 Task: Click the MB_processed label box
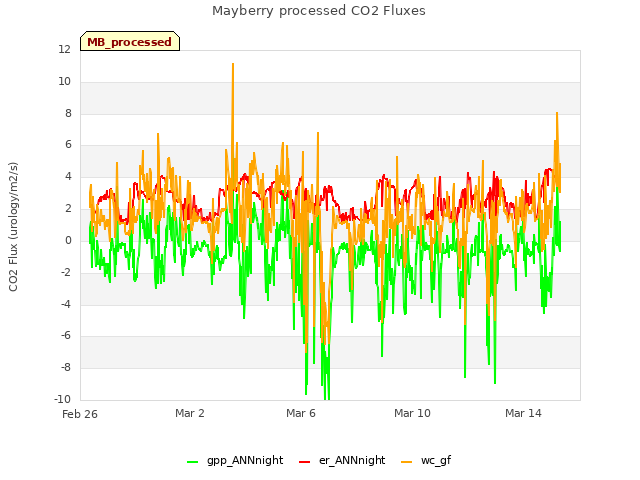(130, 41)
